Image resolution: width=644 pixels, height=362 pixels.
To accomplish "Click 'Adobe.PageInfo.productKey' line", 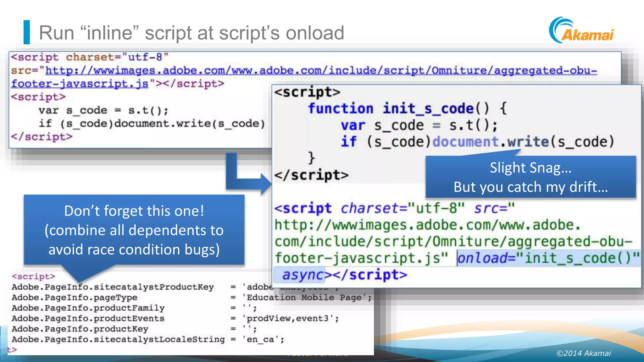I will click(x=80, y=329).
